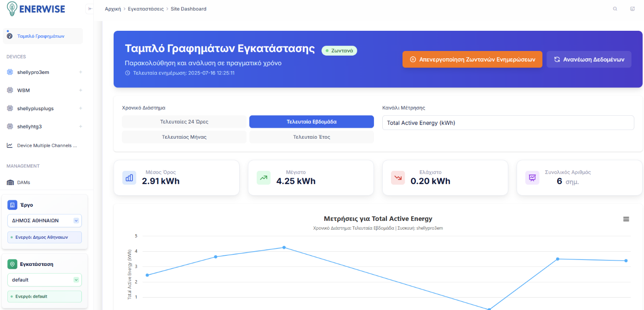Click the maximum trend-up icon

tap(263, 178)
